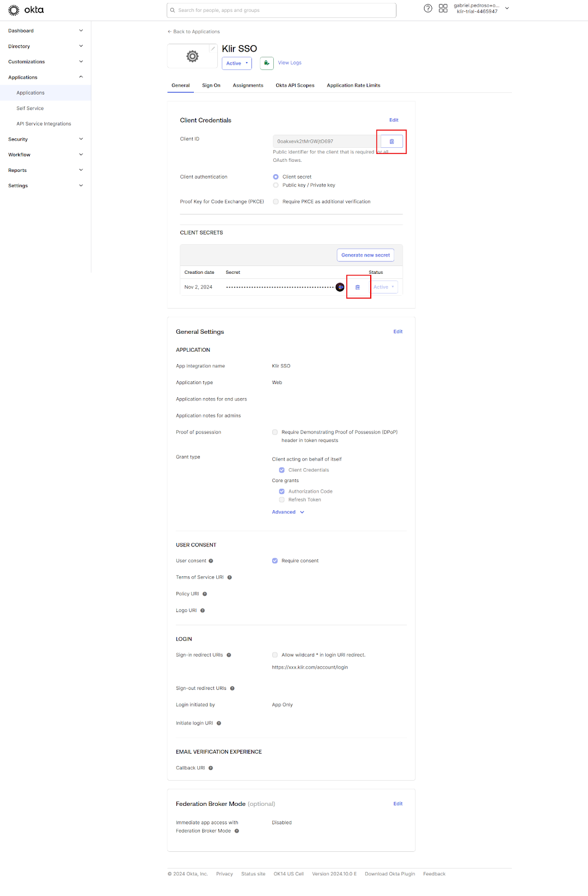The image size is (588, 896).
Task: Open the Active status dropdown under app name
Action: [x=237, y=63]
